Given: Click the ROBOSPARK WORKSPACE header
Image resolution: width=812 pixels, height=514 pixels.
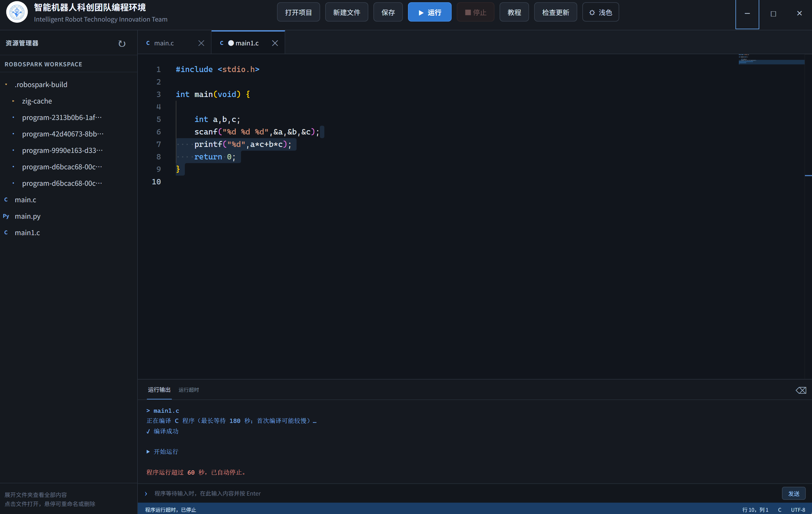Looking at the screenshot, I should [x=43, y=64].
